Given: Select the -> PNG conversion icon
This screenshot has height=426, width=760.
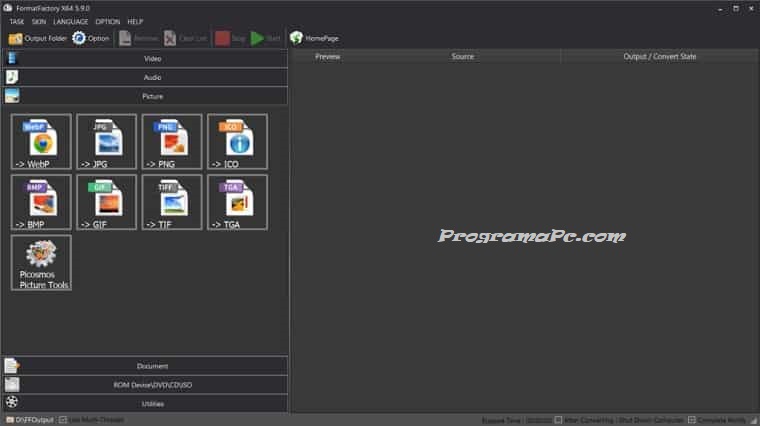Looking at the screenshot, I should (x=172, y=142).
